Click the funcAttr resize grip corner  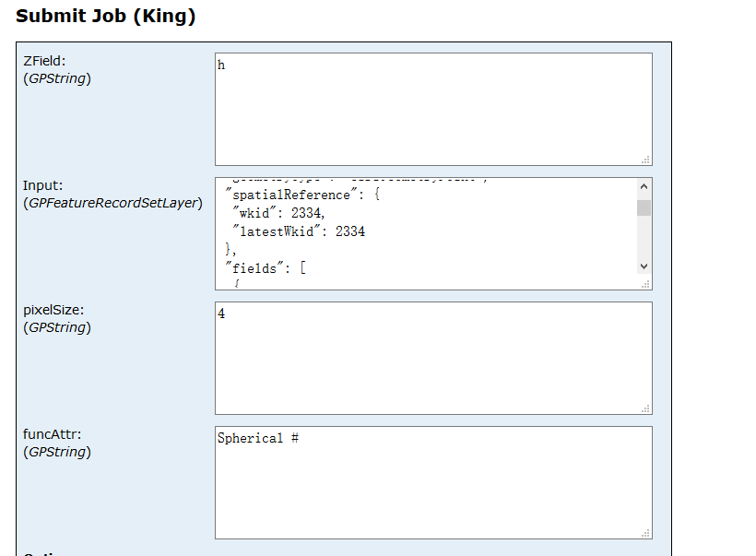click(x=646, y=533)
